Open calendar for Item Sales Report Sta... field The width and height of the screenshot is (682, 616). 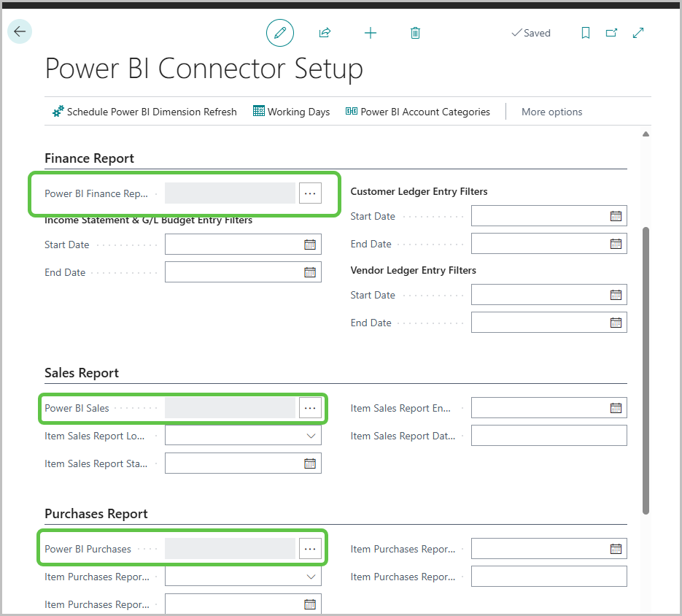(310, 463)
